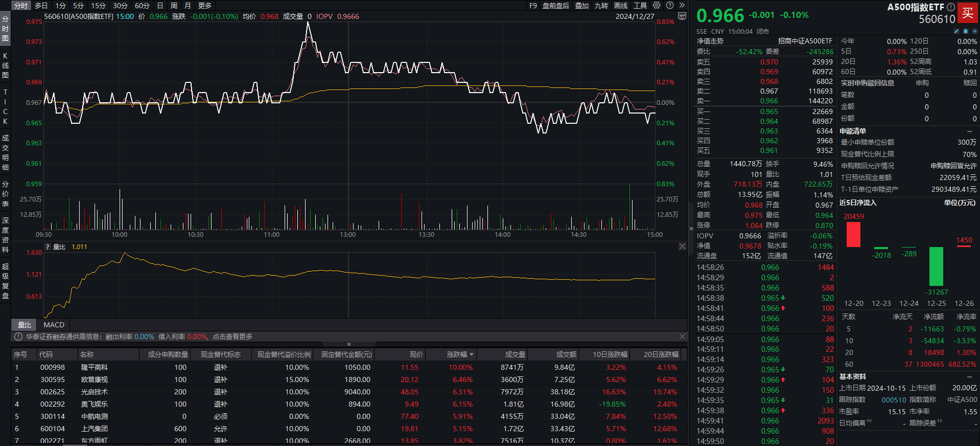Dismiss the 华泰证券融券 info notice bar
The width and height of the screenshot is (980, 446).
tap(682, 337)
